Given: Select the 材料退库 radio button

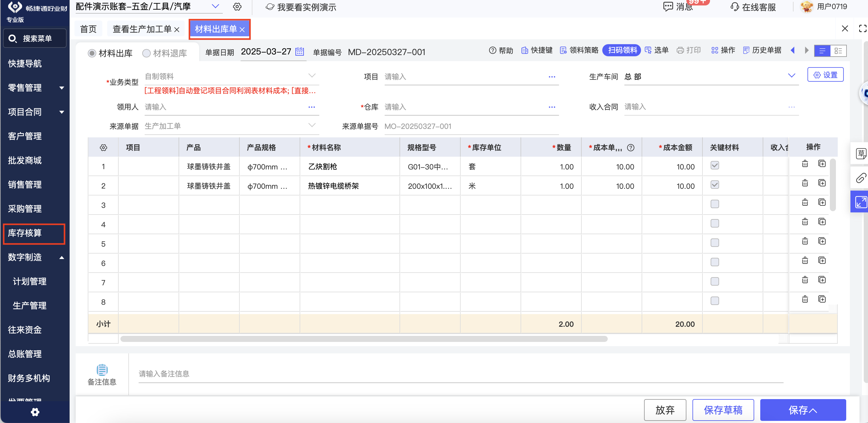Looking at the screenshot, I should pos(146,53).
